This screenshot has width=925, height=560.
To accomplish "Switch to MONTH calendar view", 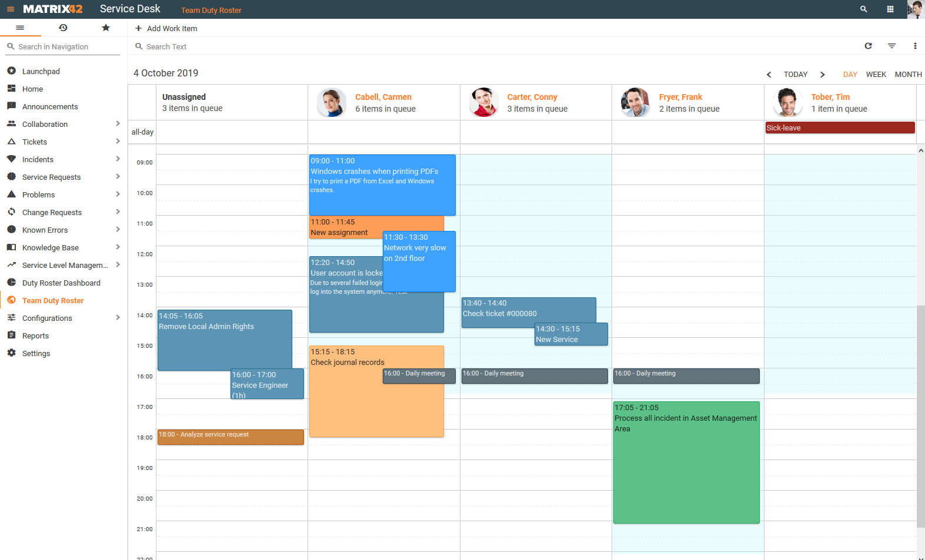I will [908, 75].
